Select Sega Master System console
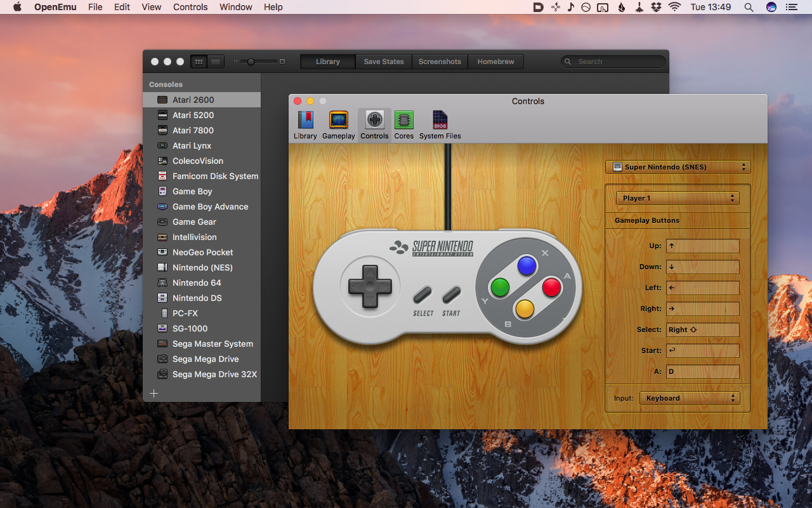 (202, 344)
